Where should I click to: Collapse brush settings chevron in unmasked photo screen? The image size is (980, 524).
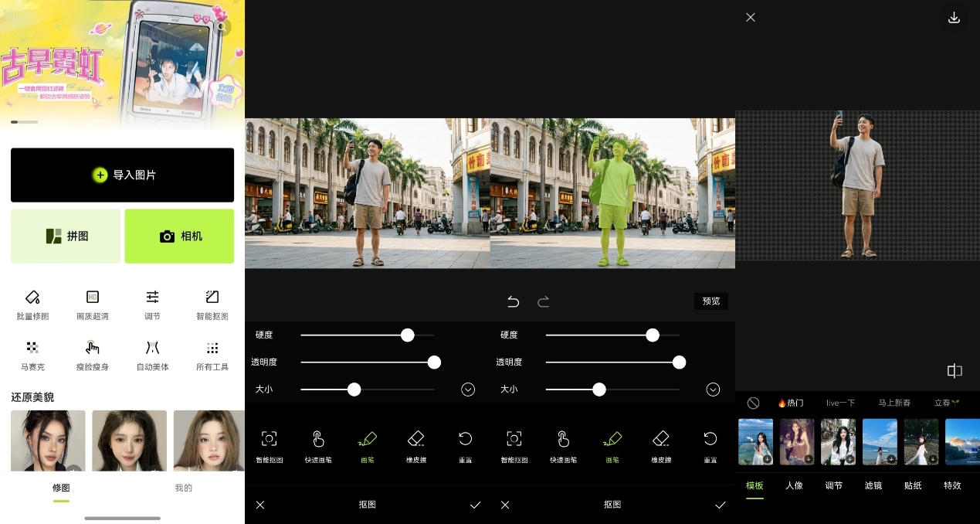468,390
